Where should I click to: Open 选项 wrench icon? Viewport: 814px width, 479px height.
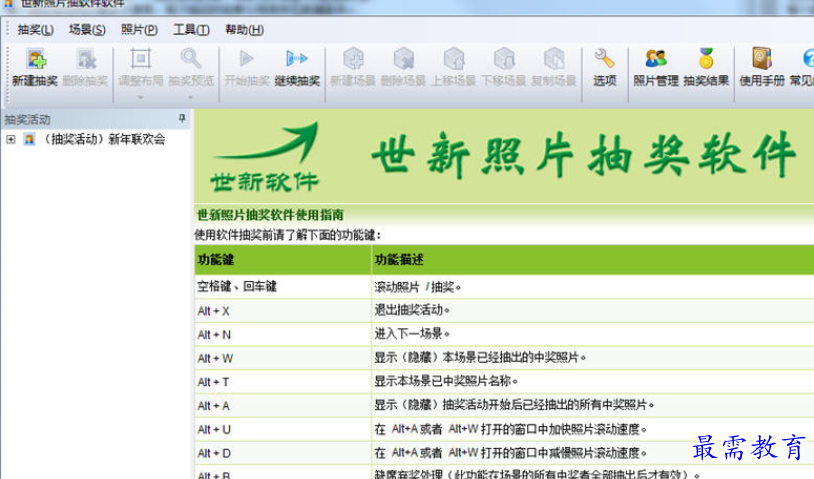tap(604, 59)
